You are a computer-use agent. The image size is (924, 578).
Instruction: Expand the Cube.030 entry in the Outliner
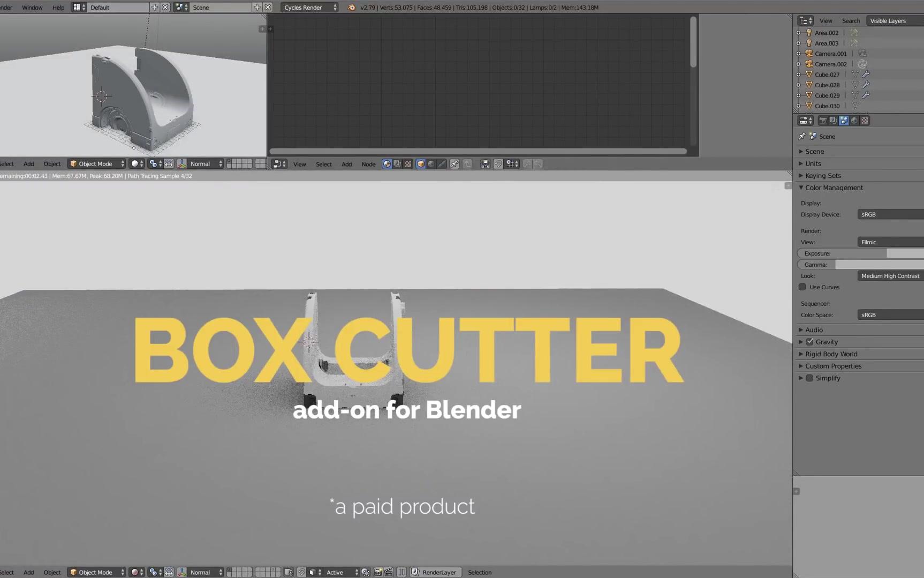(799, 106)
